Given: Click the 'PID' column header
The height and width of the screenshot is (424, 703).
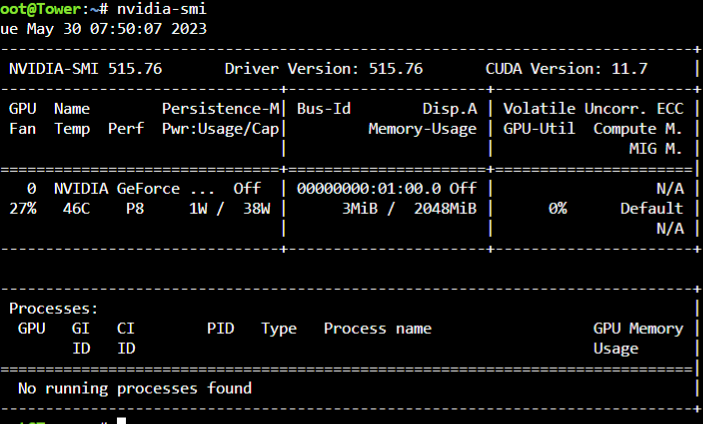Looking at the screenshot, I should pos(221,329).
